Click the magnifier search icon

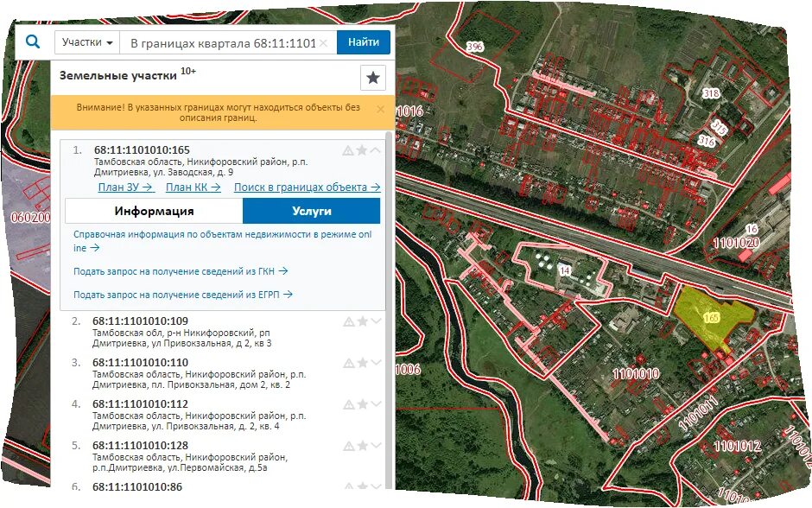coord(33,41)
